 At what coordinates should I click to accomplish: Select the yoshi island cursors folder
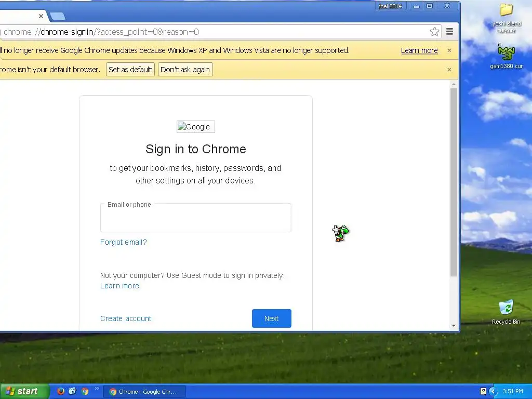[506, 18]
